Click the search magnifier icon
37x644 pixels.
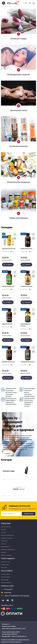pyautogui.click(x=26, y=3)
